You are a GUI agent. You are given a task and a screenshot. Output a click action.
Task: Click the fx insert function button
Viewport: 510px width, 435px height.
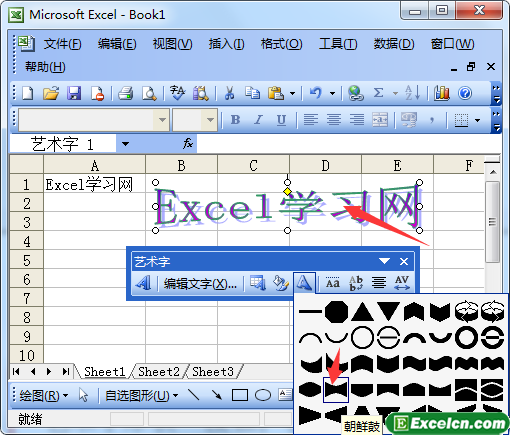pos(188,144)
